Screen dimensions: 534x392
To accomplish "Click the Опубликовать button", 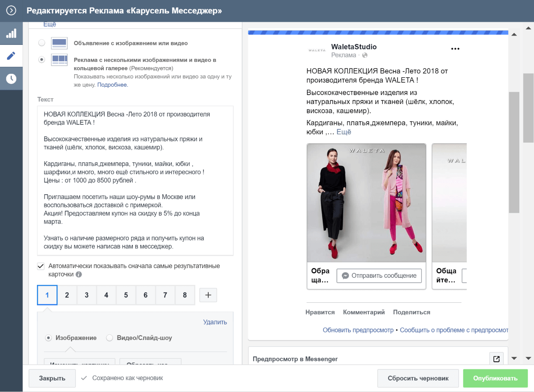I will (495, 378).
